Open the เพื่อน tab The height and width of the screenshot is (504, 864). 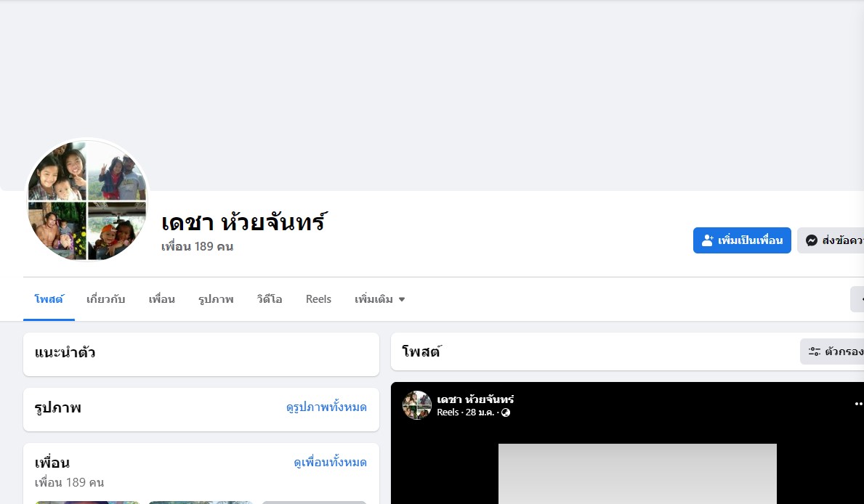pyautogui.click(x=161, y=299)
